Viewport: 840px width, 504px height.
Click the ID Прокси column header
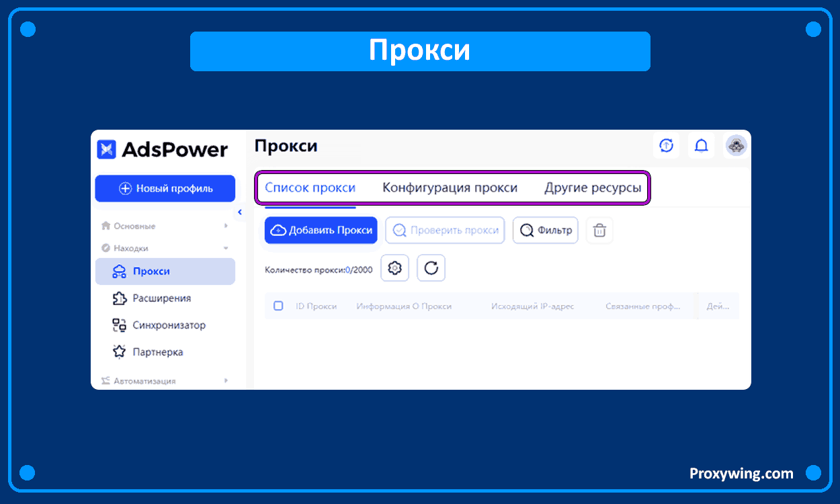(x=316, y=306)
